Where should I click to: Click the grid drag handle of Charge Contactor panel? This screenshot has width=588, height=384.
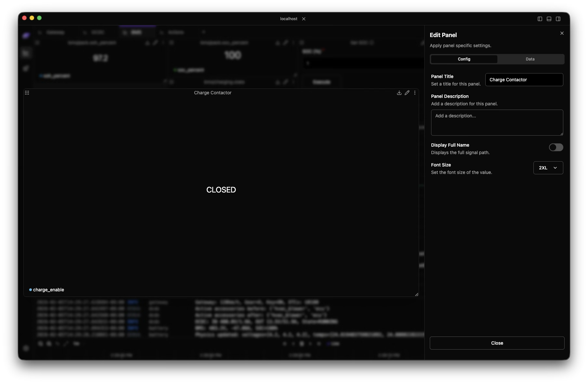27,93
